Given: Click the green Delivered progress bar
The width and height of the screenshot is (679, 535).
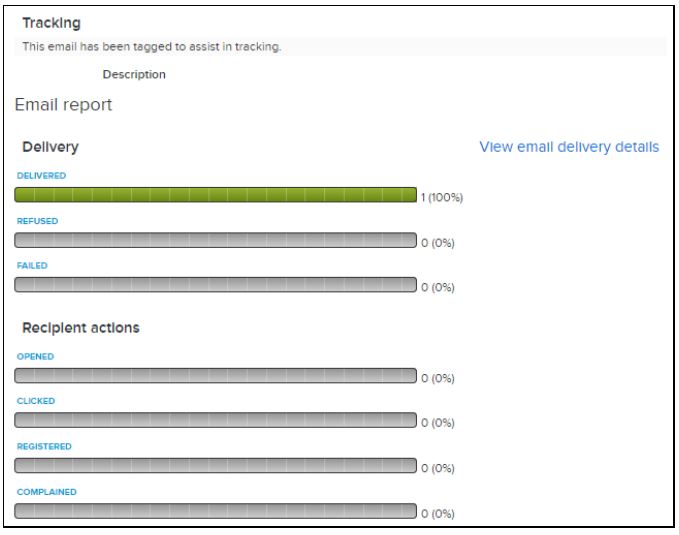Looking at the screenshot, I should 215,195.
